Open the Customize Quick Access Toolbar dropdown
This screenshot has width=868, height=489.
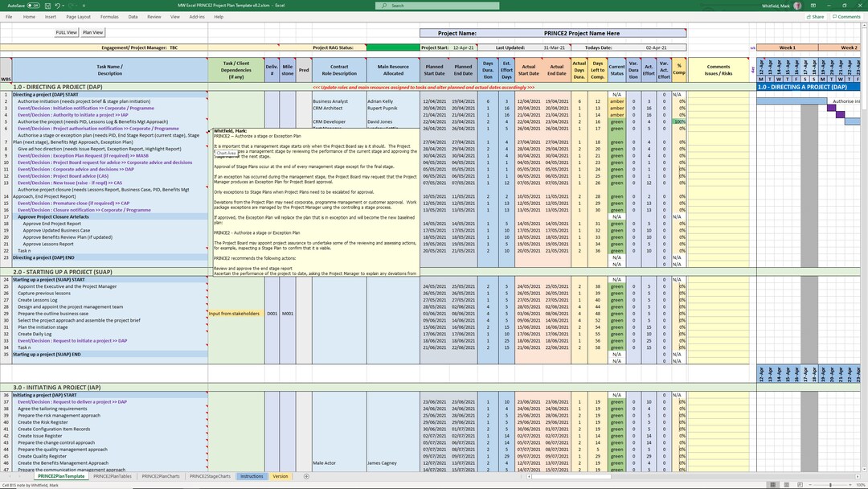pos(84,5)
